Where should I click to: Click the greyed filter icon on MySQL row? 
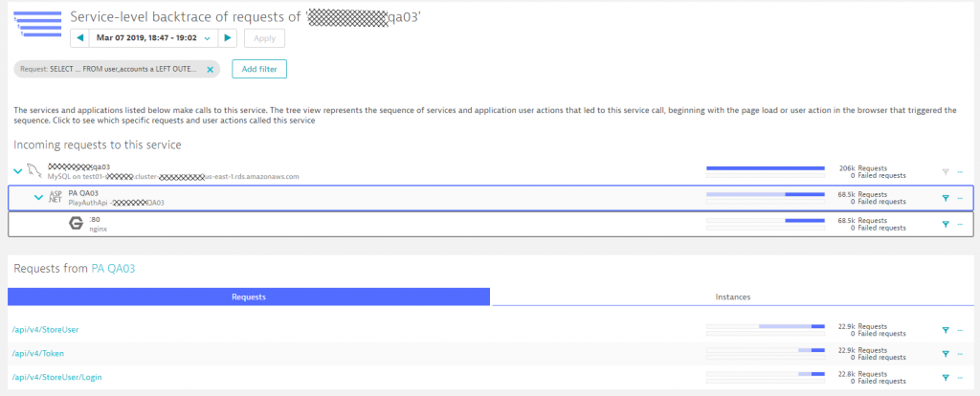click(x=946, y=172)
